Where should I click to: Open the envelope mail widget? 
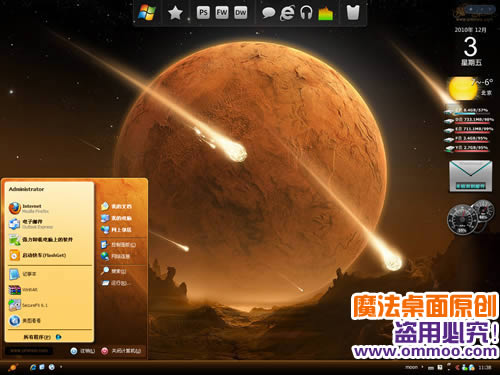470,176
